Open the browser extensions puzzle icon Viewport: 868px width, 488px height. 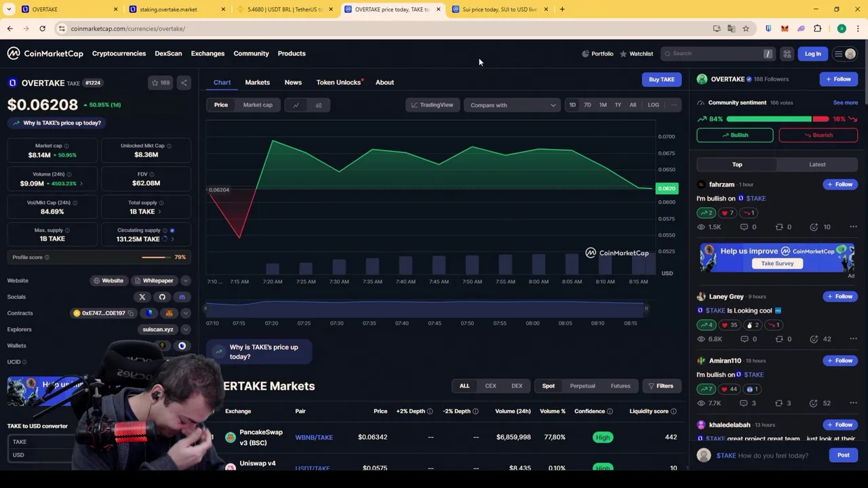tap(817, 28)
